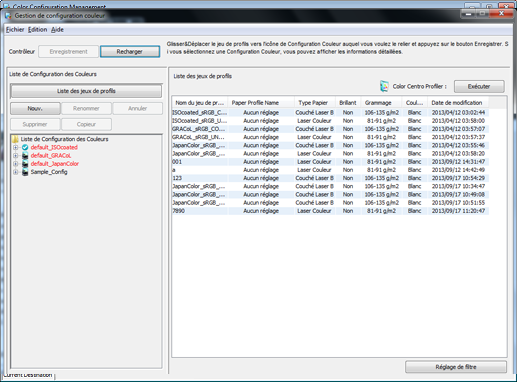The height and width of the screenshot is (382, 517).
Task: Select default_ISOcoated in the tree
Action: (54, 147)
